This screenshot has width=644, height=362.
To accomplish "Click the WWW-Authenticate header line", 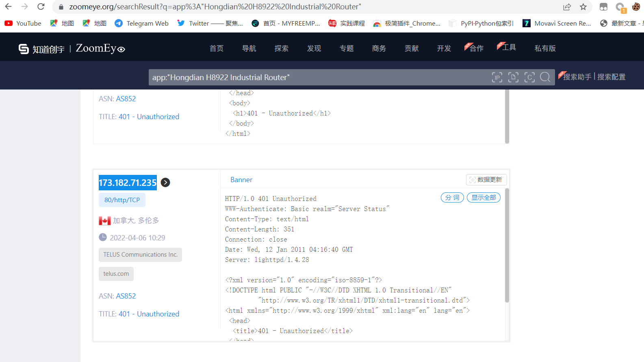I will 307,209.
